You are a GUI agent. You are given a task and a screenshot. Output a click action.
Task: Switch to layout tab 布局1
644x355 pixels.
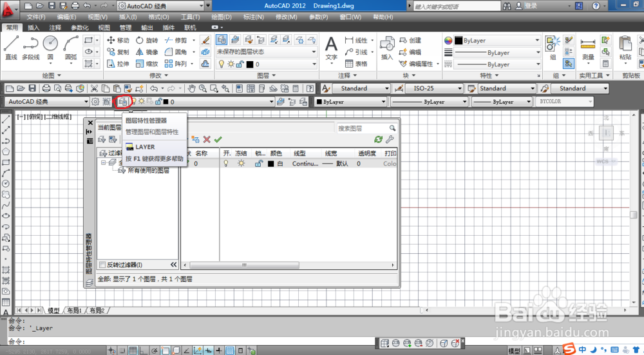tap(75, 311)
